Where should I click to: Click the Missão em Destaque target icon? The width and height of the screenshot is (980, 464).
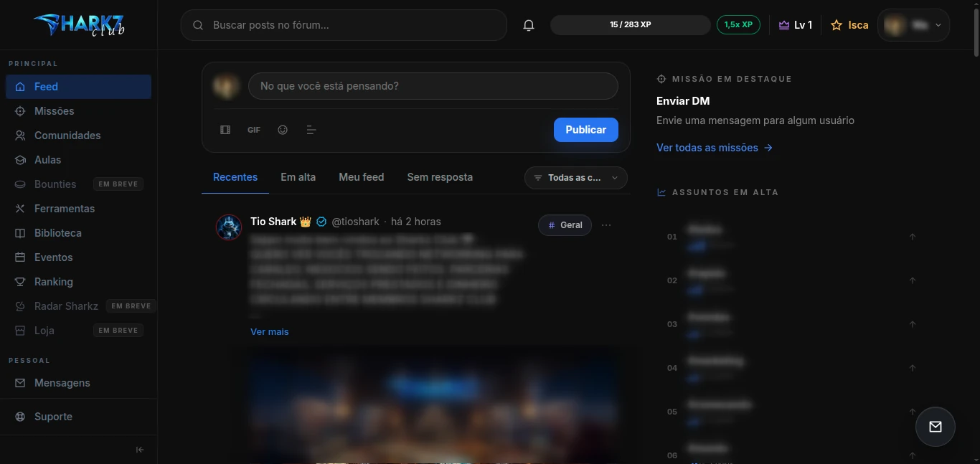click(x=661, y=79)
